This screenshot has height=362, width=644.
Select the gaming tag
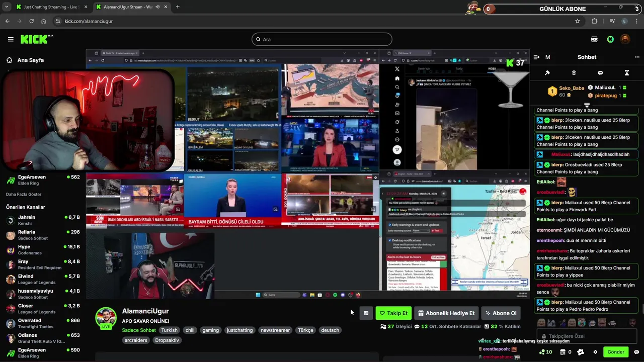click(x=210, y=330)
